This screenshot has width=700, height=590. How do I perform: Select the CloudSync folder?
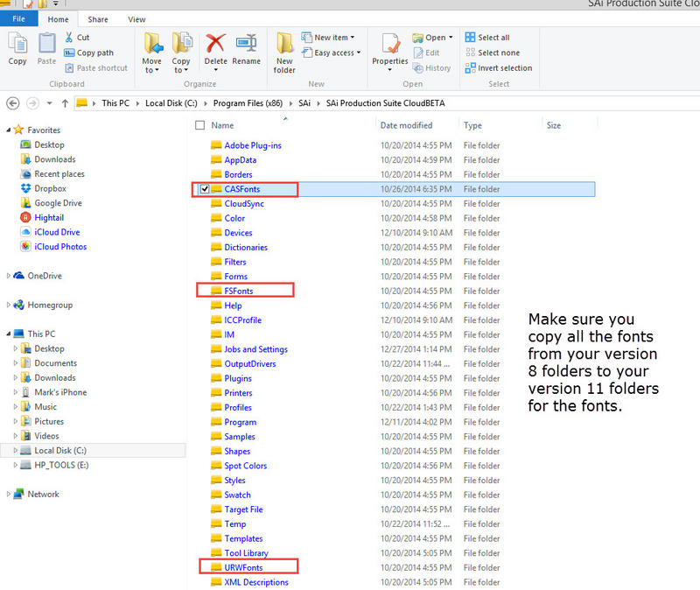tap(244, 204)
